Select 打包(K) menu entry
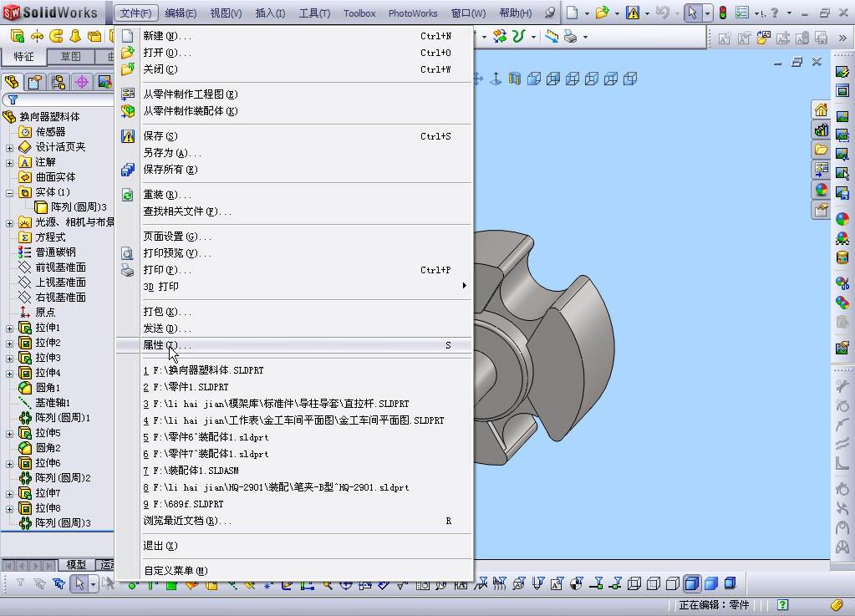The width and height of the screenshot is (855, 616). coord(294,312)
